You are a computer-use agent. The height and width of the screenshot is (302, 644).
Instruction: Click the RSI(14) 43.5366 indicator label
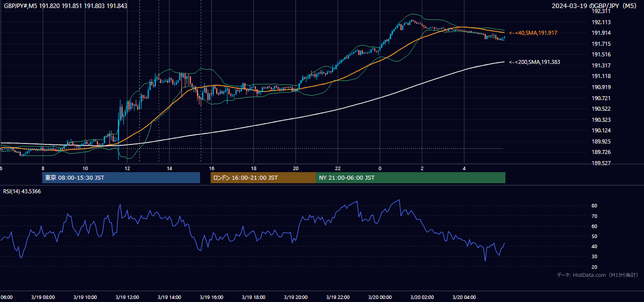click(x=22, y=191)
